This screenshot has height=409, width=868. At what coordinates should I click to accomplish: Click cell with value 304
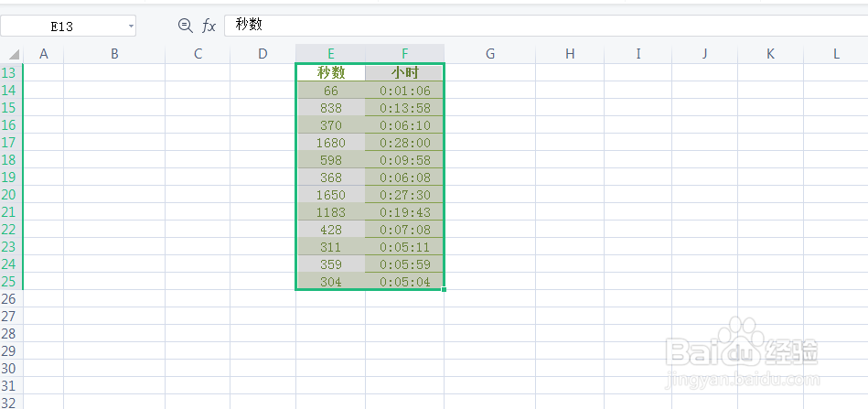click(331, 281)
